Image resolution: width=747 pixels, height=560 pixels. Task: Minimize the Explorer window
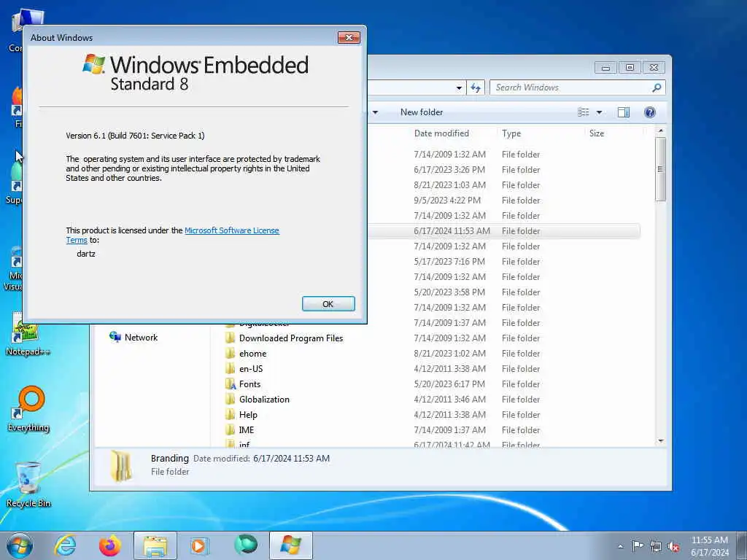pos(605,68)
